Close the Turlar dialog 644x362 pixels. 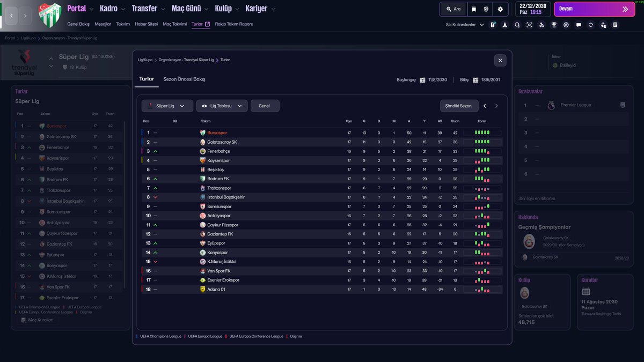click(x=500, y=61)
